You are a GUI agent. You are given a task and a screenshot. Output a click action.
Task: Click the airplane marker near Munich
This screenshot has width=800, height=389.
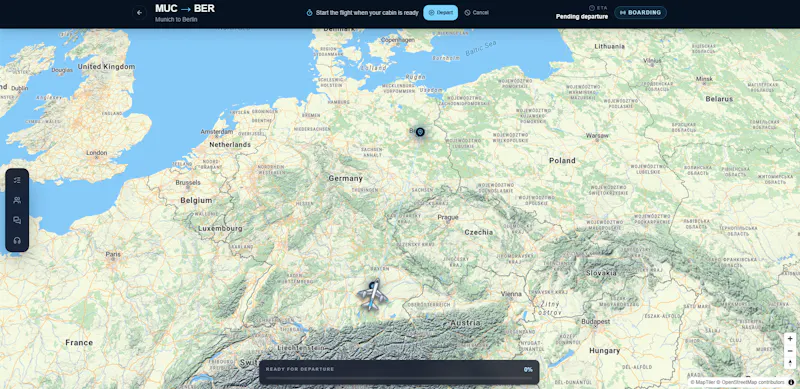pos(372,296)
